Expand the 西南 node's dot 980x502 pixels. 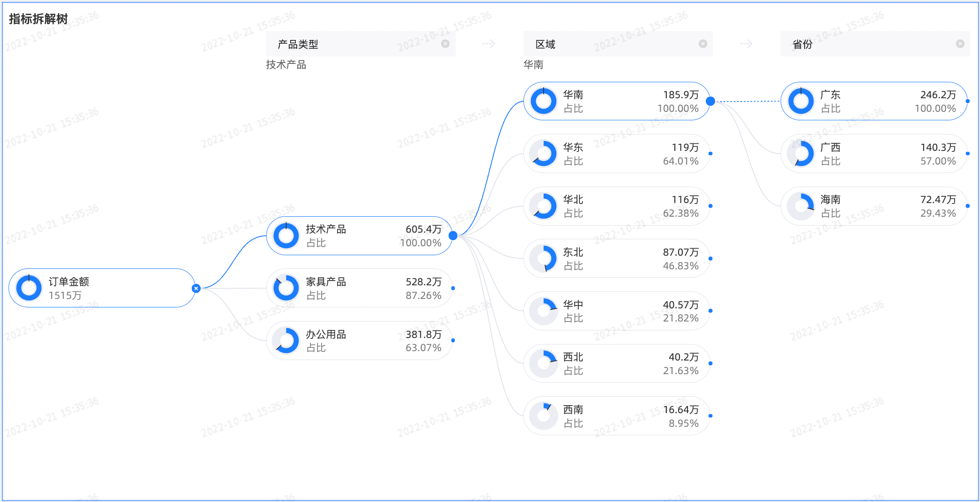pos(710,416)
